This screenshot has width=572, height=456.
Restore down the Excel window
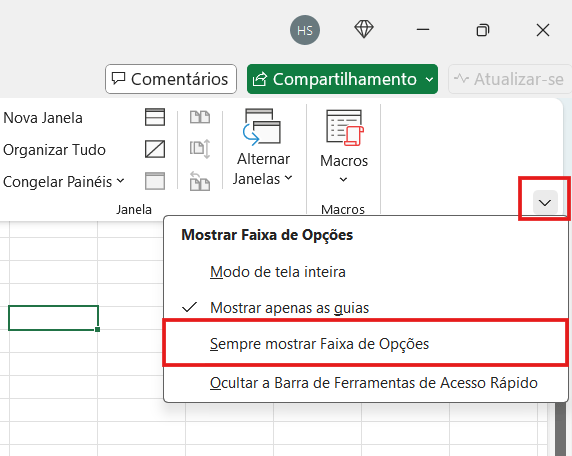click(483, 30)
